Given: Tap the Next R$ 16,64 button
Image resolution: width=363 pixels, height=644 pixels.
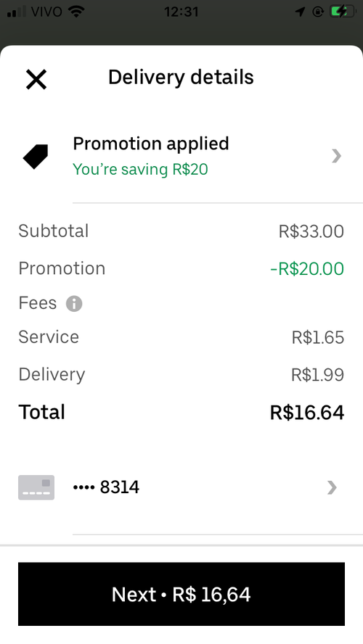Looking at the screenshot, I should [x=181, y=594].
